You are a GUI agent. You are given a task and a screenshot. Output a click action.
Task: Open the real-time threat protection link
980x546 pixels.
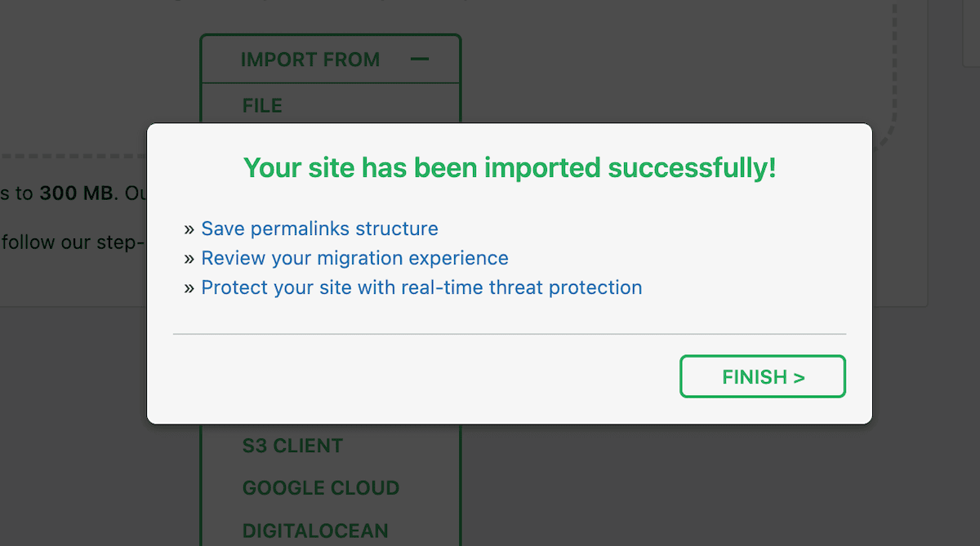tap(421, 287)
